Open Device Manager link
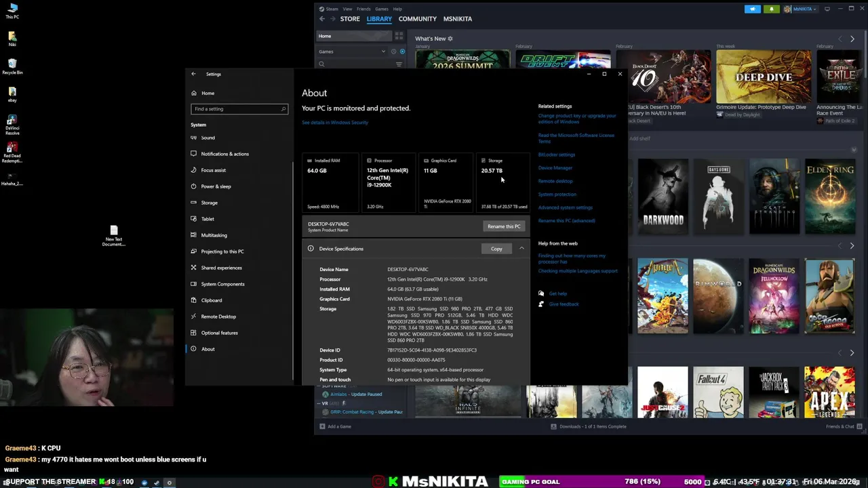This screenshot has height=488, width=868. pos(555,168)
